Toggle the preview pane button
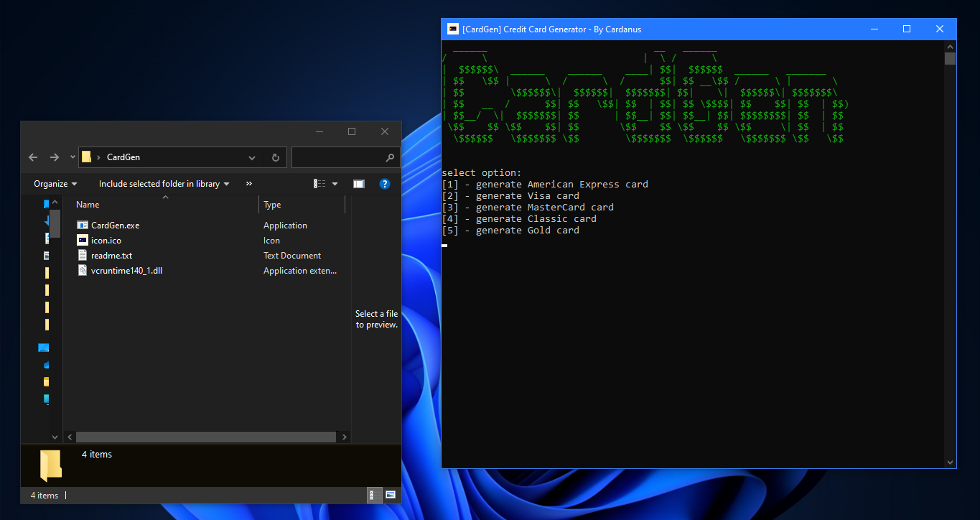 tap(358, 184)
